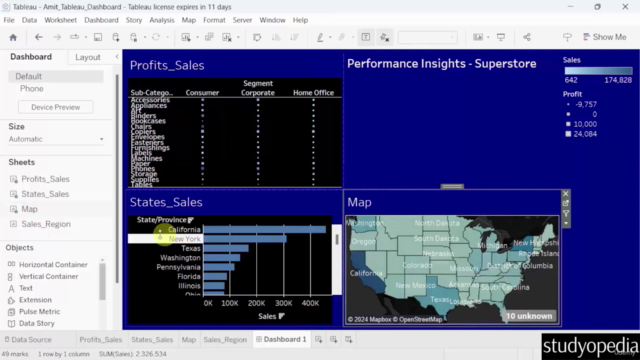Open the Clear Sheet dropdown arrow
The width and height of the screenshot is (640, 360).
tap(238, 38)
